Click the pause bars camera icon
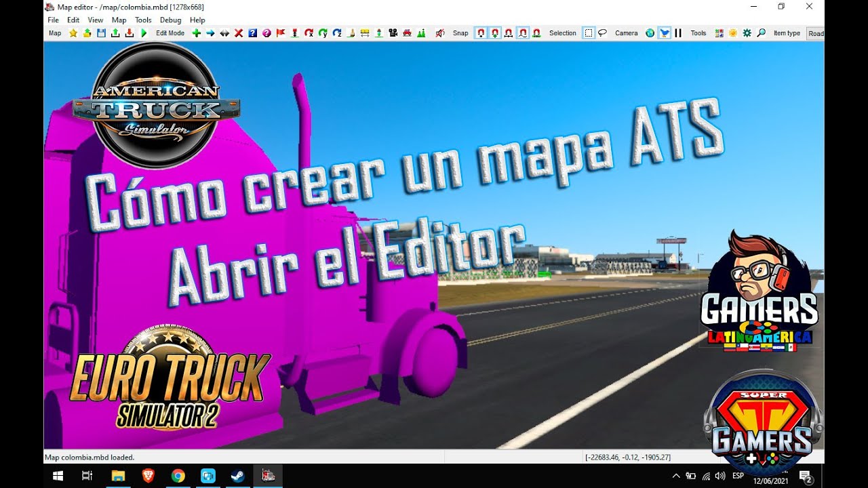Screen dimensions: 868x488 click(x=678, y=33)
